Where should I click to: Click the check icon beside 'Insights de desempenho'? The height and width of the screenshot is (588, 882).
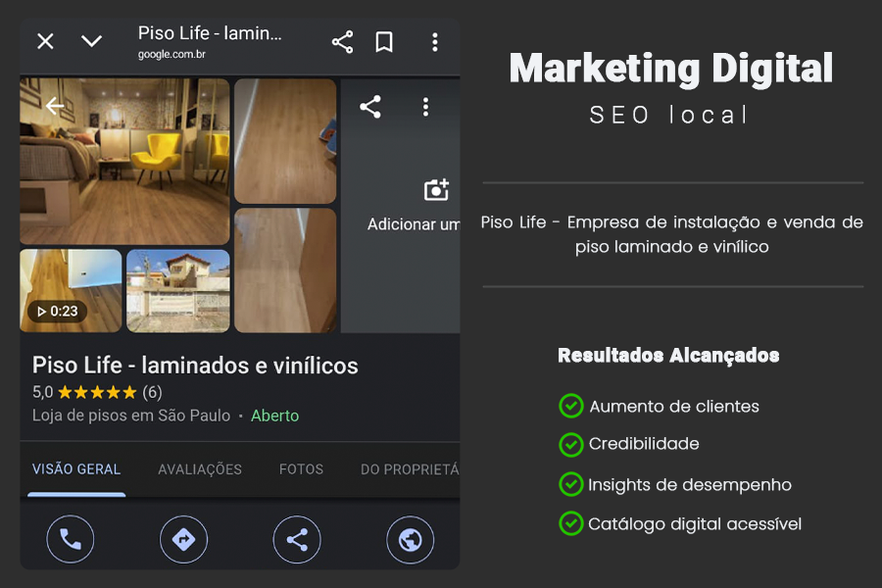[571, 484]
